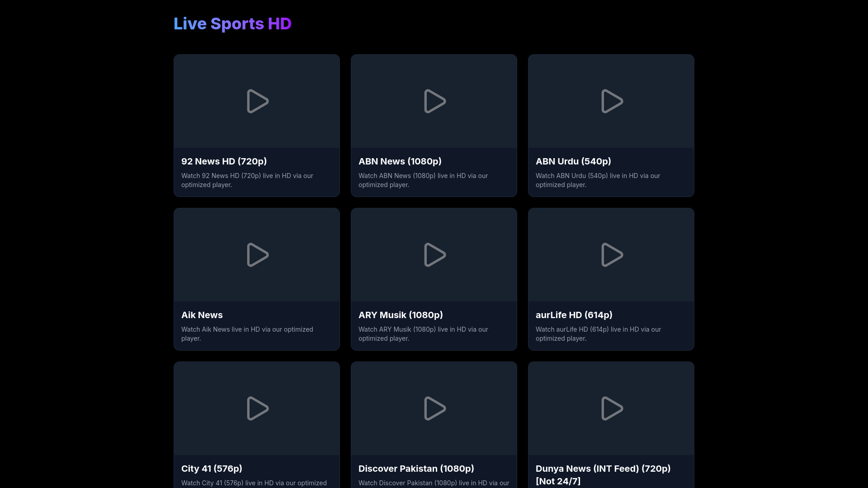Click the 'Watch 92 News HD (720p) live' description
This screenshot has width=868, height=488.
point(247,180)
